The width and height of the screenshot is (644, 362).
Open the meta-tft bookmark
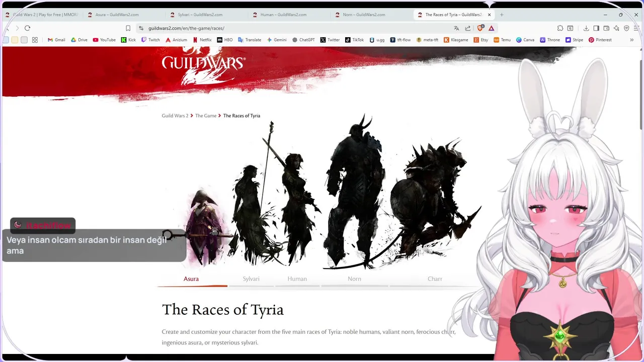point(427,40)
